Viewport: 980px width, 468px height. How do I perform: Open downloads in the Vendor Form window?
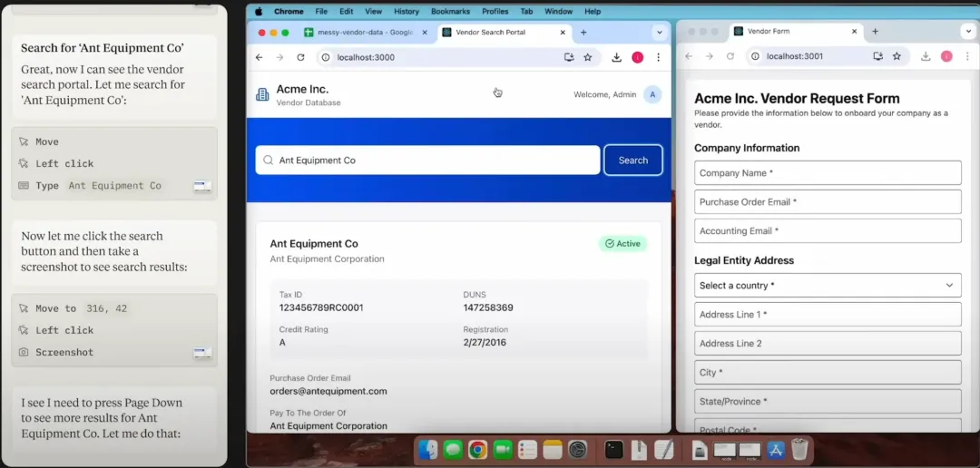pos(926,56)
